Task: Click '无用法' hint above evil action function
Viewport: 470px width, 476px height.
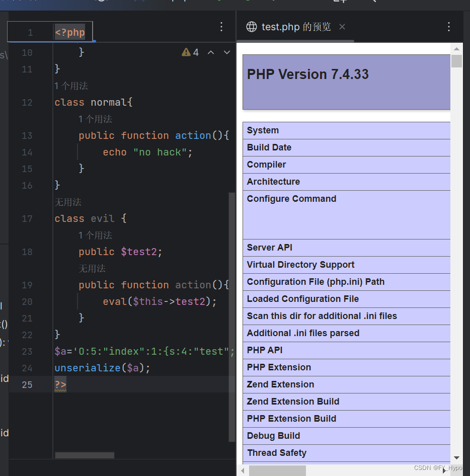Action: (x=92, y=268)
